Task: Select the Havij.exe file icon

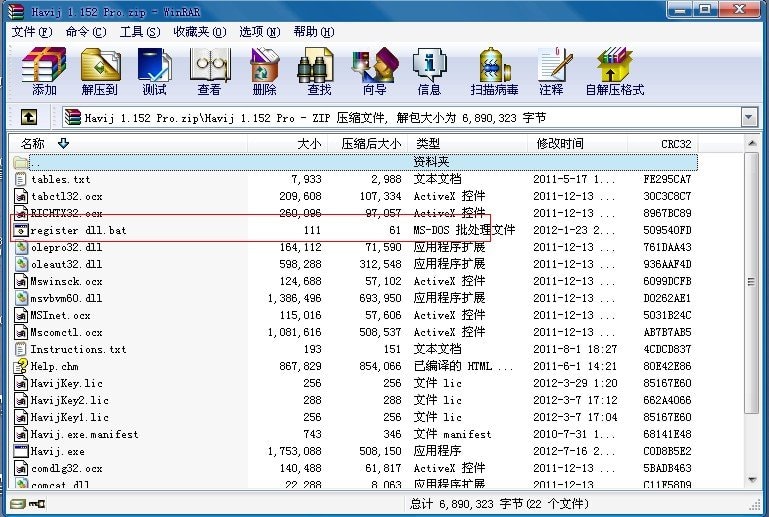Action: coord(21,451)
